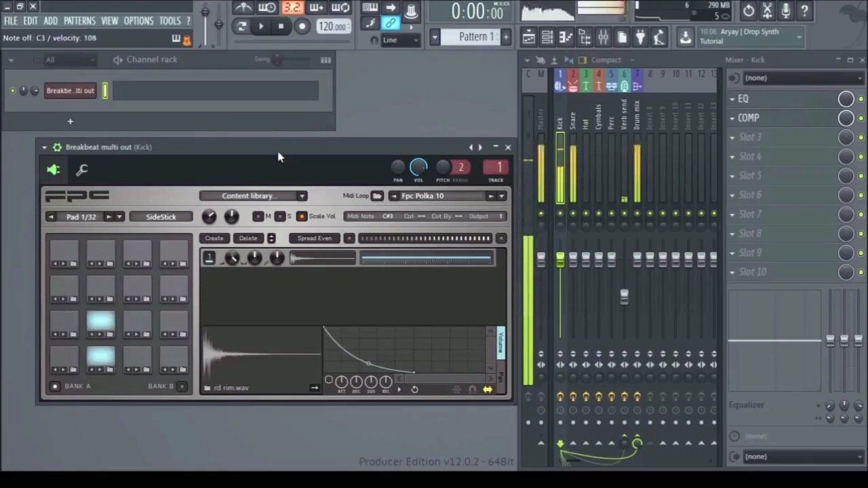868x488 pixels.
Task: Click the undo history circular arrow icon
Action: tap(749, 10)
